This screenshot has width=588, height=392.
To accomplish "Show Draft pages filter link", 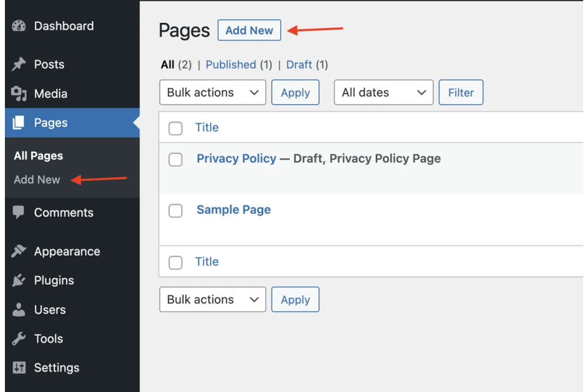I will click(299, 65).
